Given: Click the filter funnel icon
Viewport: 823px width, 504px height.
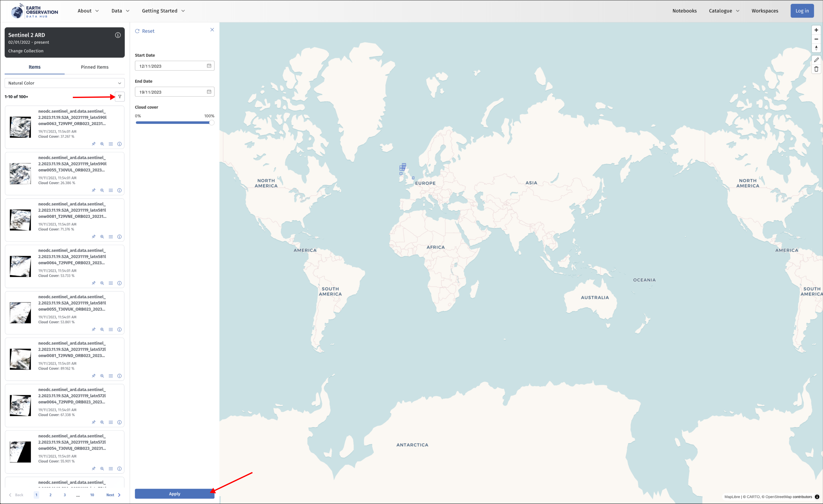Looking at the screenshot, I should [120, 96].
